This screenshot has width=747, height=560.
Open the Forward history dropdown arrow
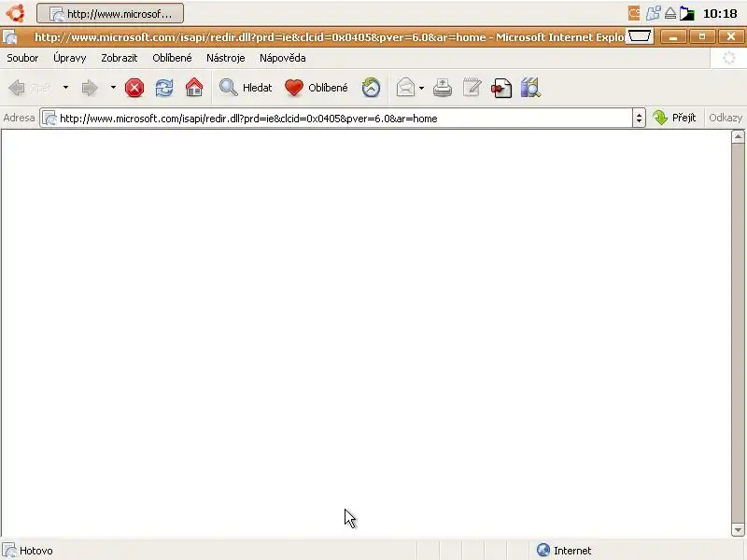(113, 88)
